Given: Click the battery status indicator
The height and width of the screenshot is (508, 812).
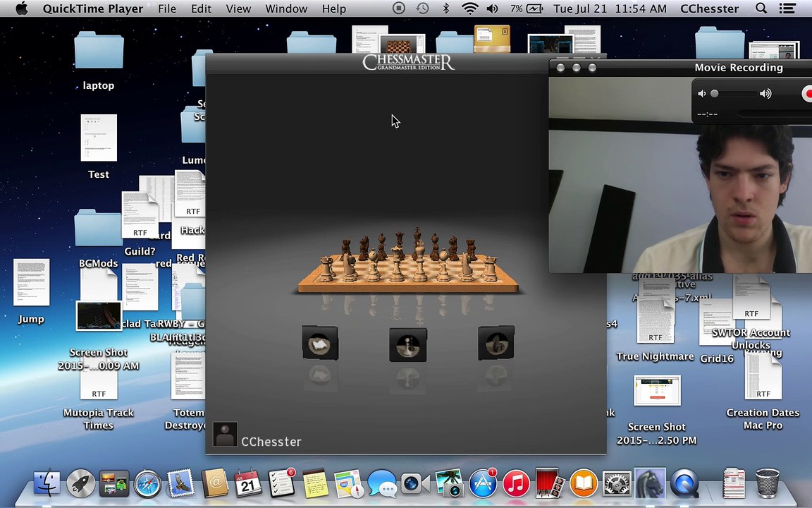Looking at the screenshot, I should click(527, 8).
